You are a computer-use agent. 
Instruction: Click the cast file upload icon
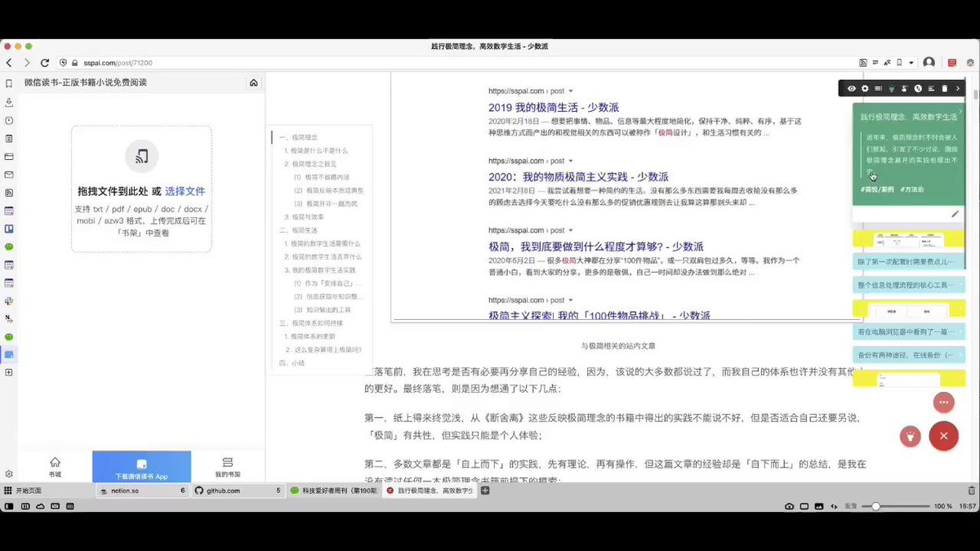[x=141, y=155]
